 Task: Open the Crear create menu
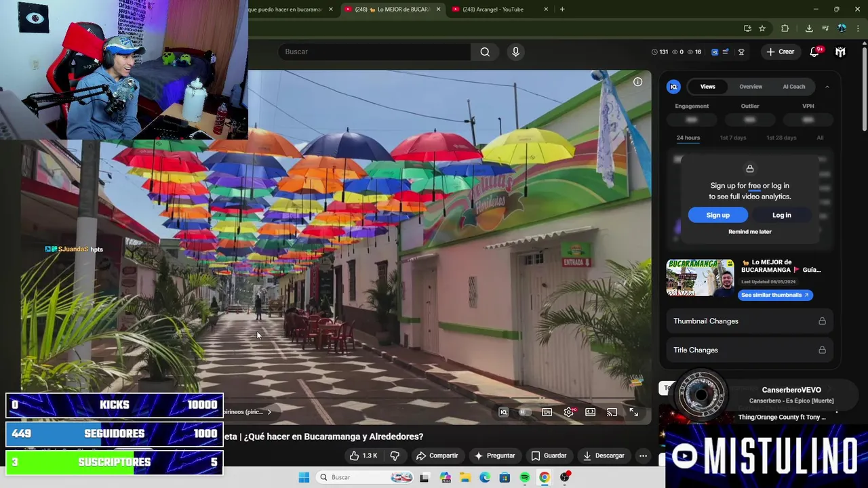pyautogui.click(x=780, y=52)
